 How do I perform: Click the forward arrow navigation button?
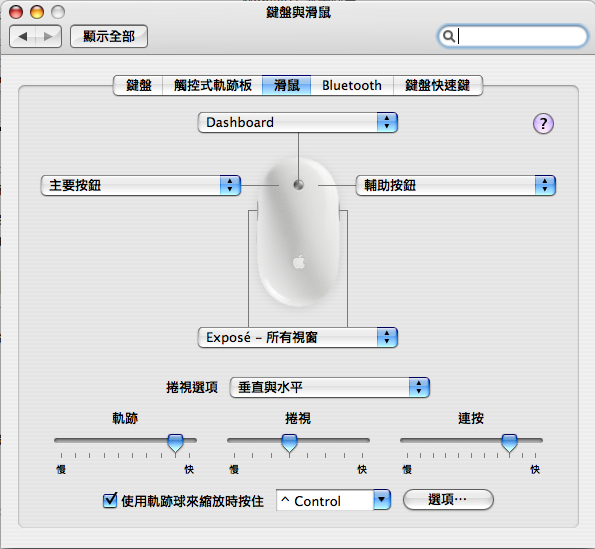click(49, 36)
